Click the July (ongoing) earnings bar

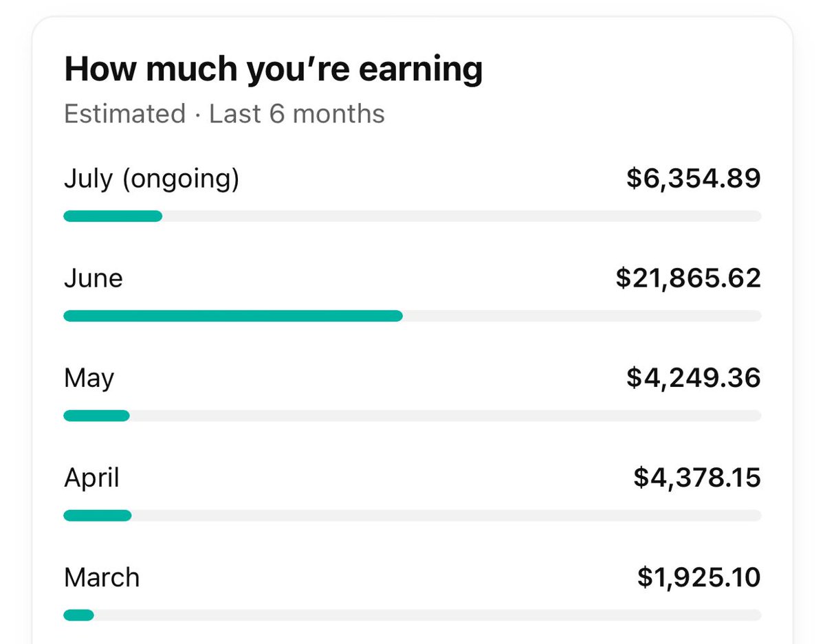tap(113, 216)
